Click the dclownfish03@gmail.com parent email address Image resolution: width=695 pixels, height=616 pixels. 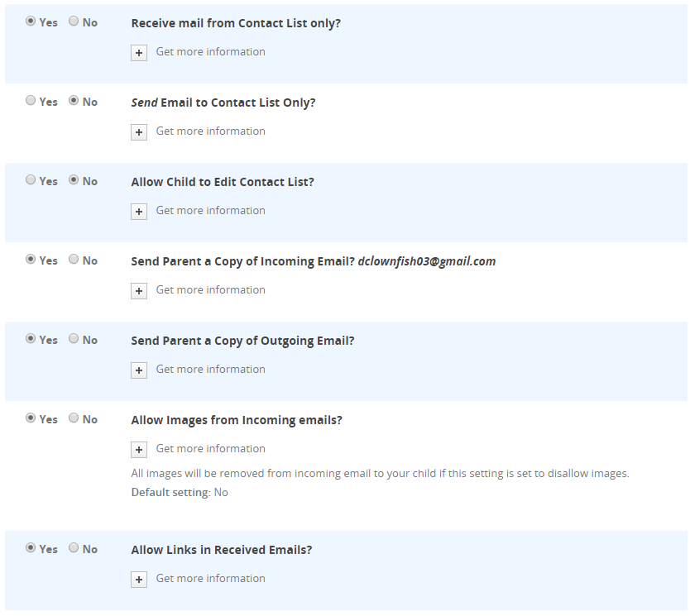[x=427, y=261]
